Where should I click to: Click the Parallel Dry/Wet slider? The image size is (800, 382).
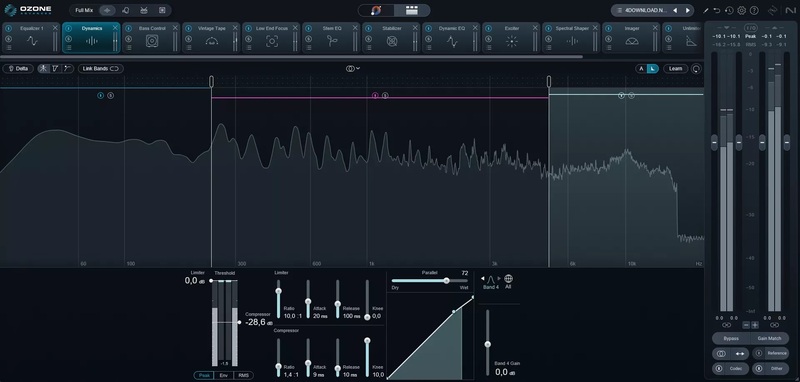(x=430, y=281)
